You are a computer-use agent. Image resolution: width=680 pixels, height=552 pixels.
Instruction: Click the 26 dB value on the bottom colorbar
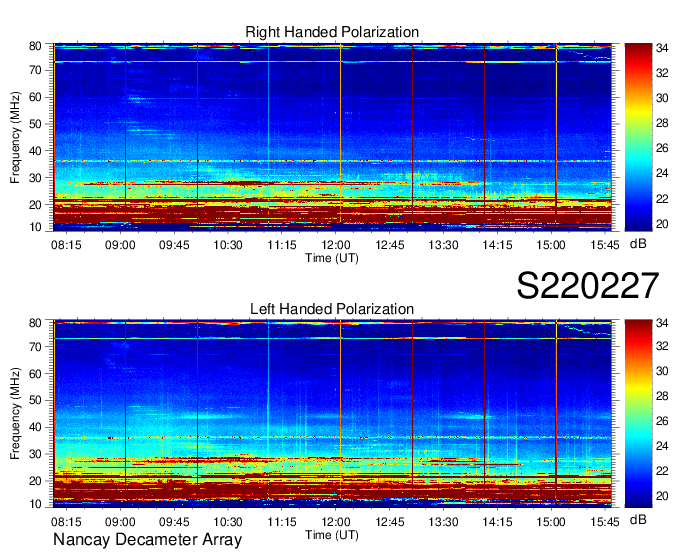662,421
